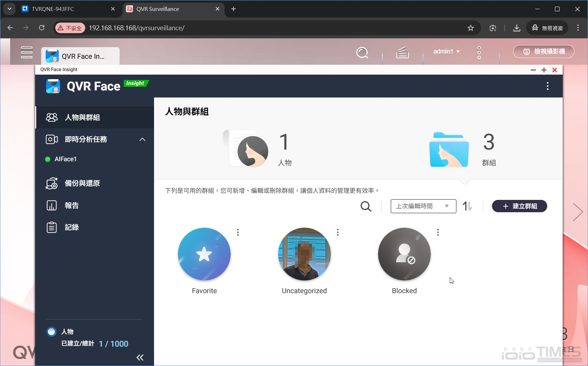Collapse sidebar using the double-arrow button

click(x=140, y=358)
